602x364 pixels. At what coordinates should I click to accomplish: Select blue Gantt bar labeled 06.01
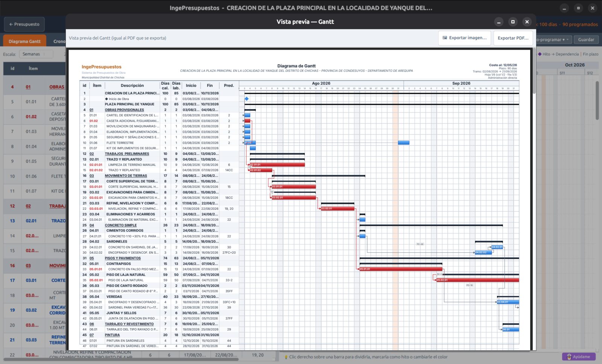click(511, 329)
